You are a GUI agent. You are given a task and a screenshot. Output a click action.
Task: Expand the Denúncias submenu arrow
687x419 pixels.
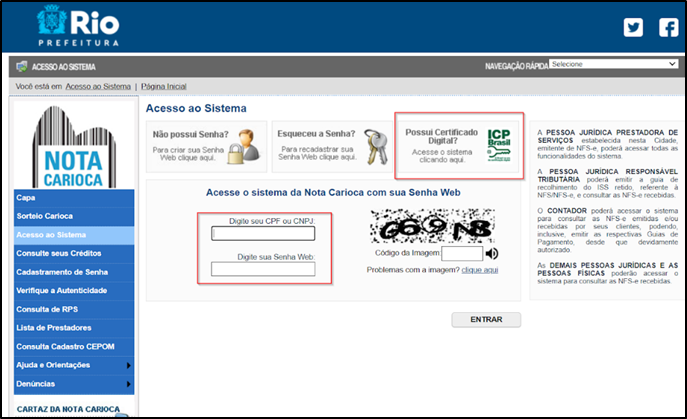pyautogui.click(x=128, y=384)
